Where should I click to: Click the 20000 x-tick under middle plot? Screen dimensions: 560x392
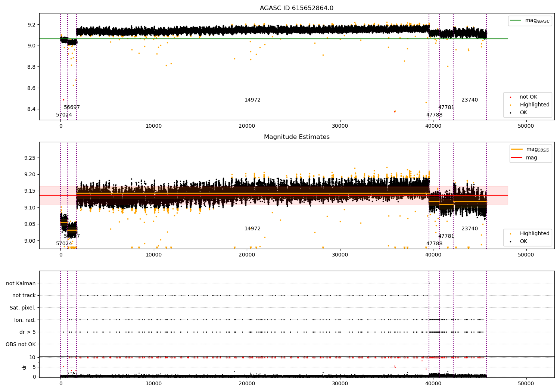(247, 255)
